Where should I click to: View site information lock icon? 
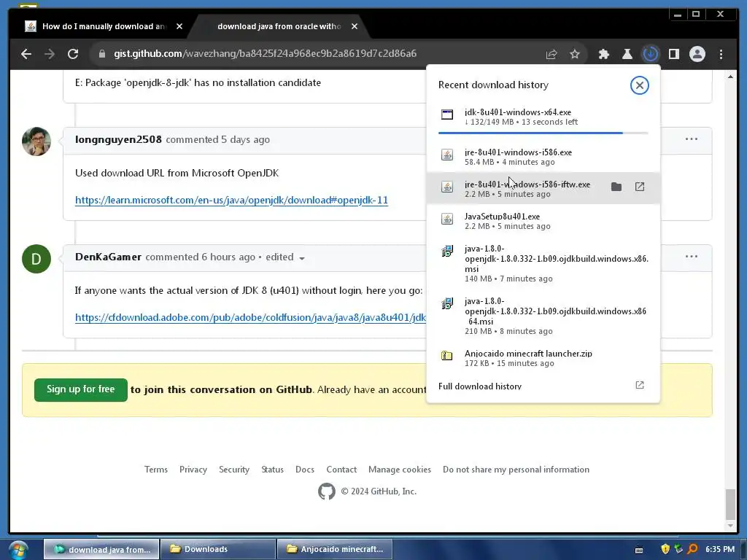pos(102,54)
